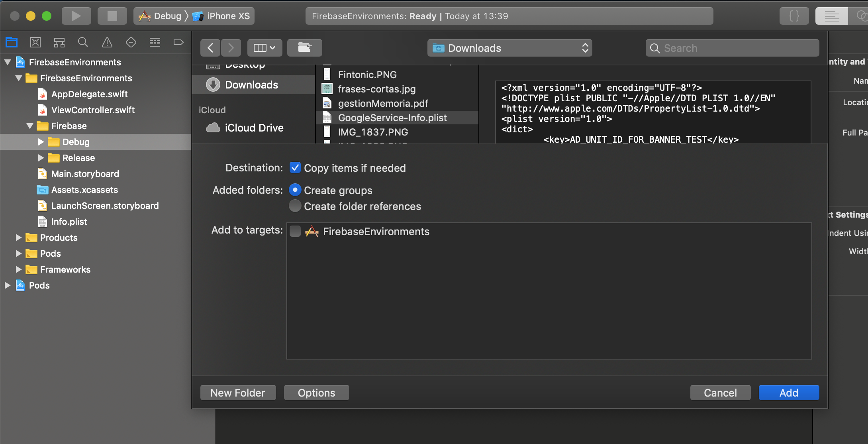The image size is (868, 444).
Task: Select Create folder references option
Action: click(x=295, y=206)
